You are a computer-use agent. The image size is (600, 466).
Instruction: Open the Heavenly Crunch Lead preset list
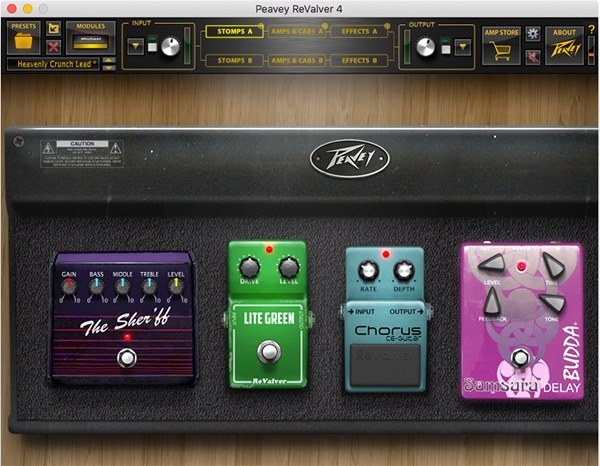click(x=54, y=64)
